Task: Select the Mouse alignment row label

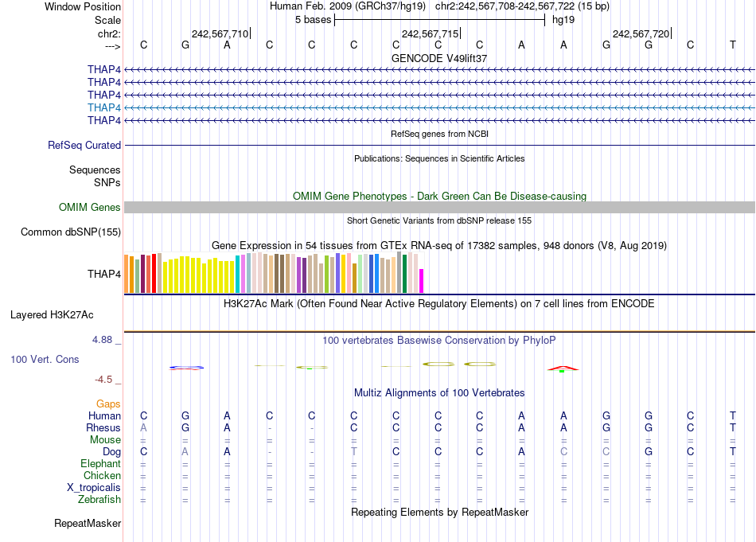Action: pyautogui.click(x=105, y=440)
